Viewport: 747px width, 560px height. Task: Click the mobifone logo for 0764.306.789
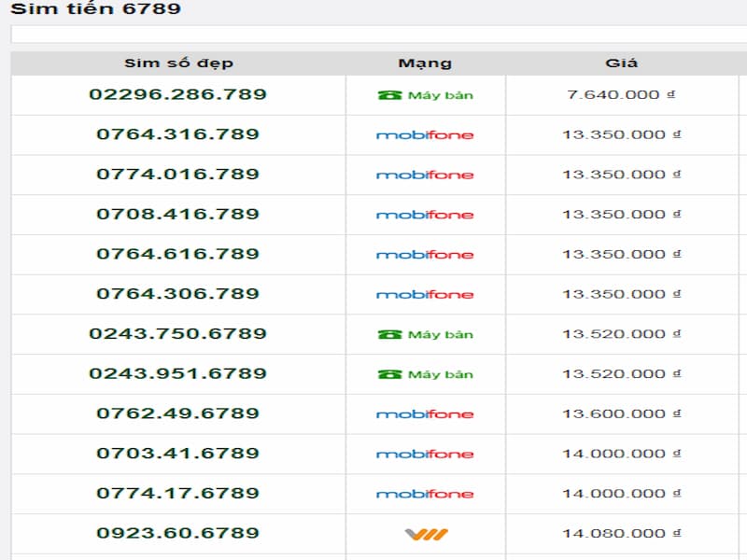(425, 295)
